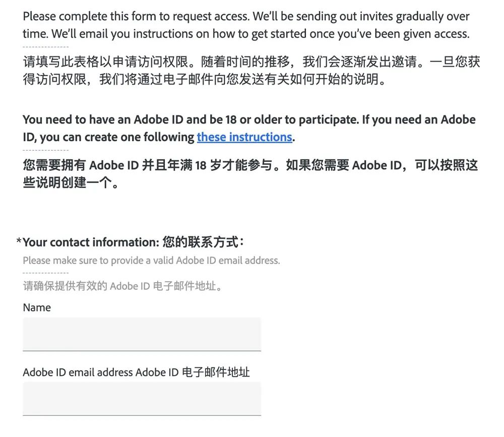Click the line "time. We'll email you instructions"
Screen dimensions: 504x437
[246, 34]
